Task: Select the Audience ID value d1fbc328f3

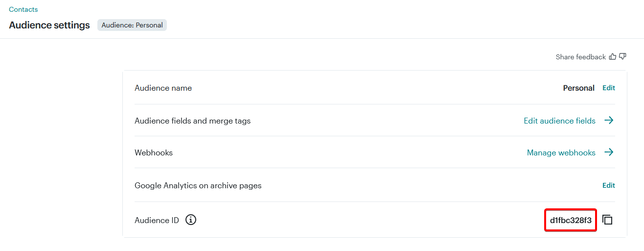Action: pos(571,220)
